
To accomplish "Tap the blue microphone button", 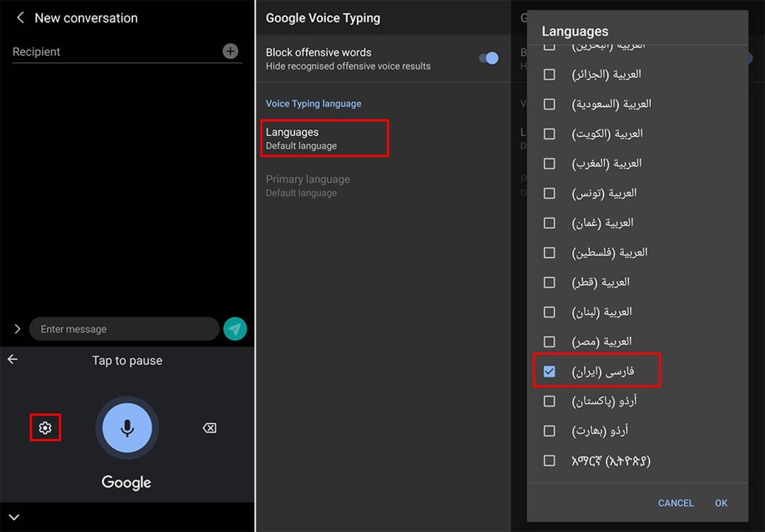I will tap(127, 428).
